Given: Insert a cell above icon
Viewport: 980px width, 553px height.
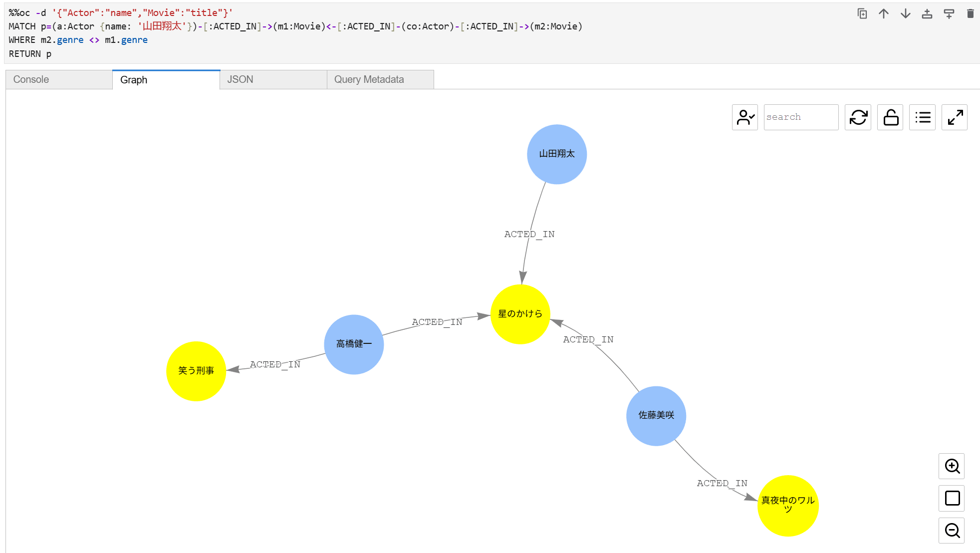Looking at the screenshot, I should click(927, 13).
